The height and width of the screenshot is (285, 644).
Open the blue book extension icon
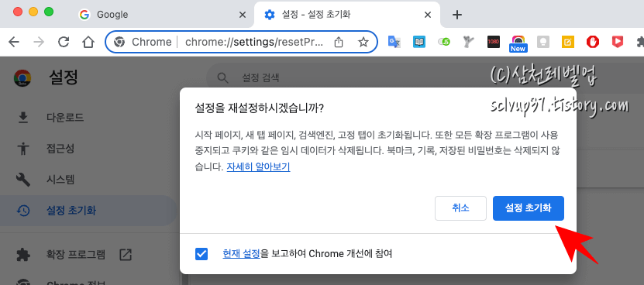click(x=419, y=42)
